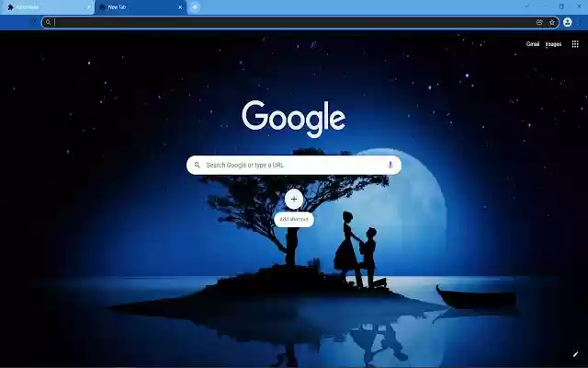Share this page from address bar
The image size is (588, 368).
[x=539, y=22]
